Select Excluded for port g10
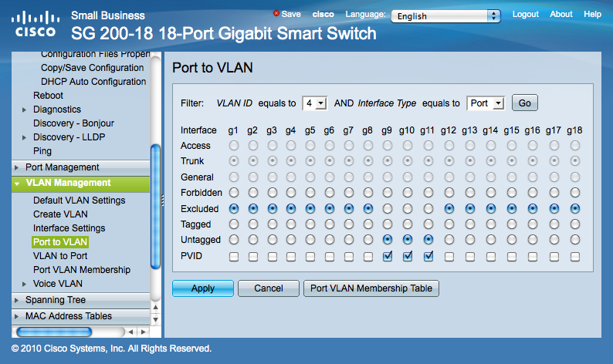 (x=408, y=208)
